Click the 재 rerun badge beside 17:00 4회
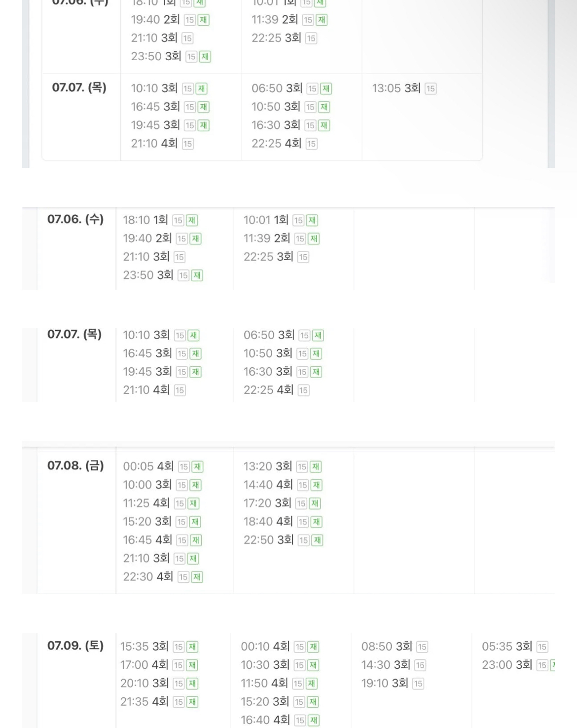The width and height of the screenshot is (577, 728). pyautogui.click(x=191, y=665)
